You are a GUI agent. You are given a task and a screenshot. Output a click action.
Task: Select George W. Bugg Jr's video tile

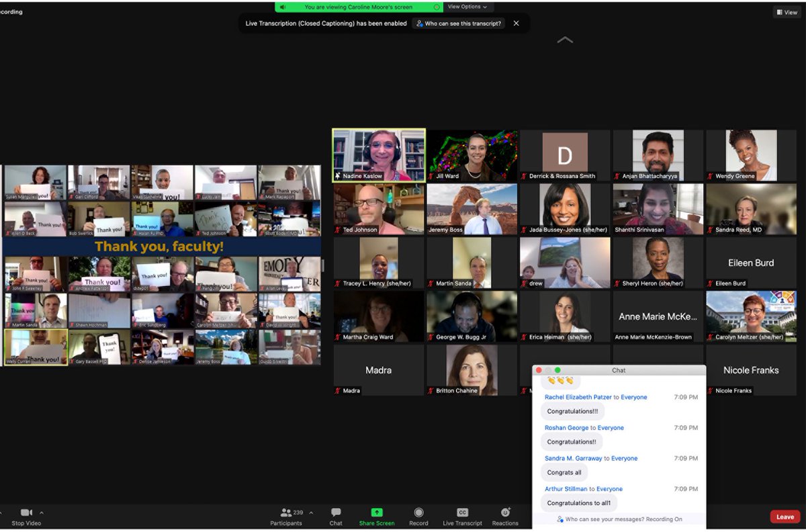472,316
